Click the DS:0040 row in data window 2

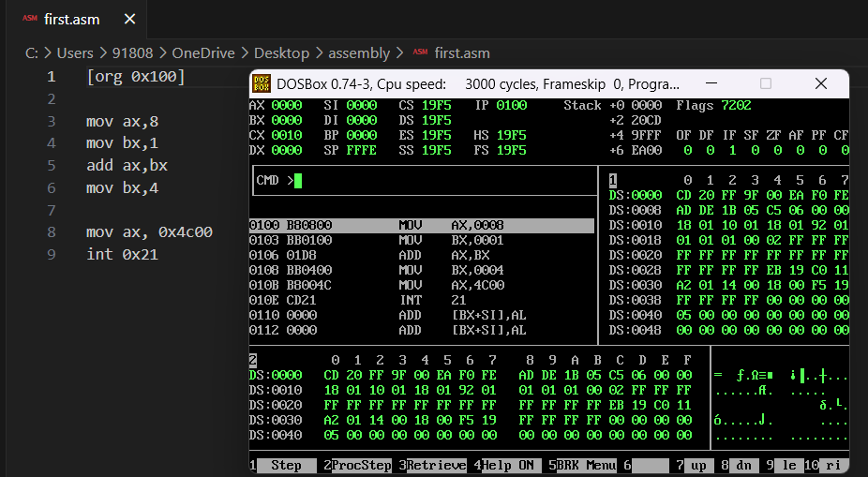coord(471,435)
